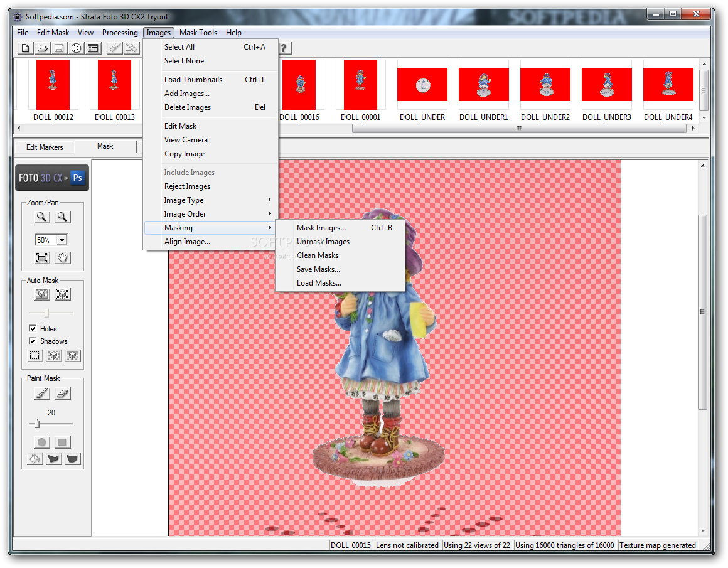The height and width of the screenshot is (568, 728).
Task: Open the Processing menu
Action: (x=120, y=33)
